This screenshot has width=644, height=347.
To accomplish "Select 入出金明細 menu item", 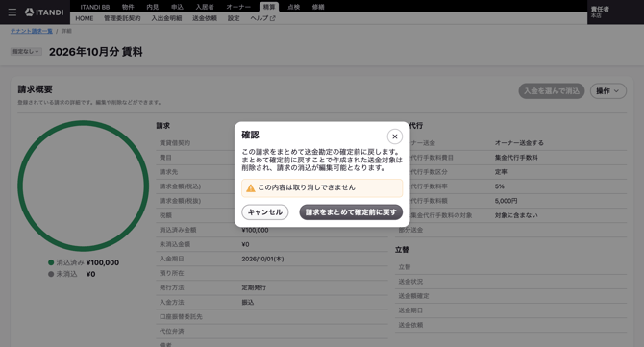I will (166, 18).
